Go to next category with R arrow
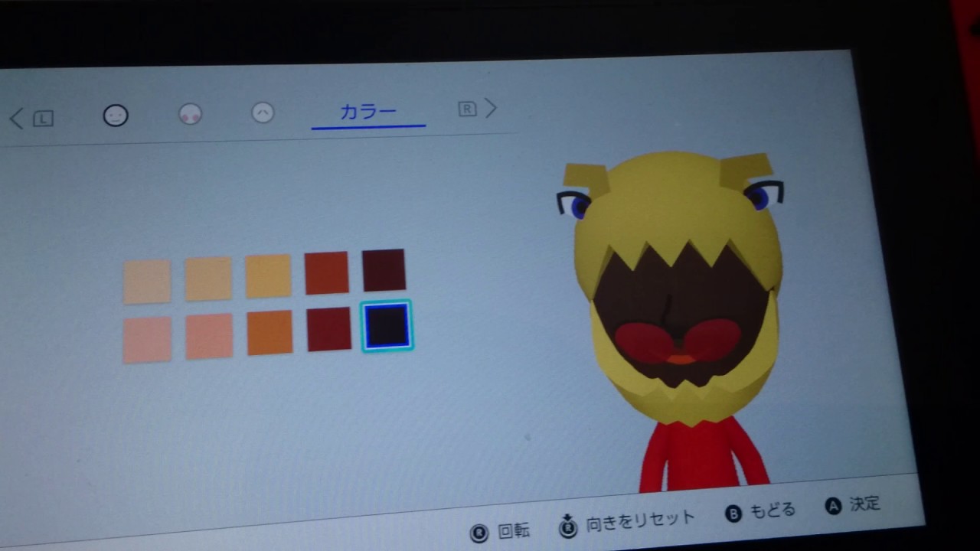 coord(478,109)
